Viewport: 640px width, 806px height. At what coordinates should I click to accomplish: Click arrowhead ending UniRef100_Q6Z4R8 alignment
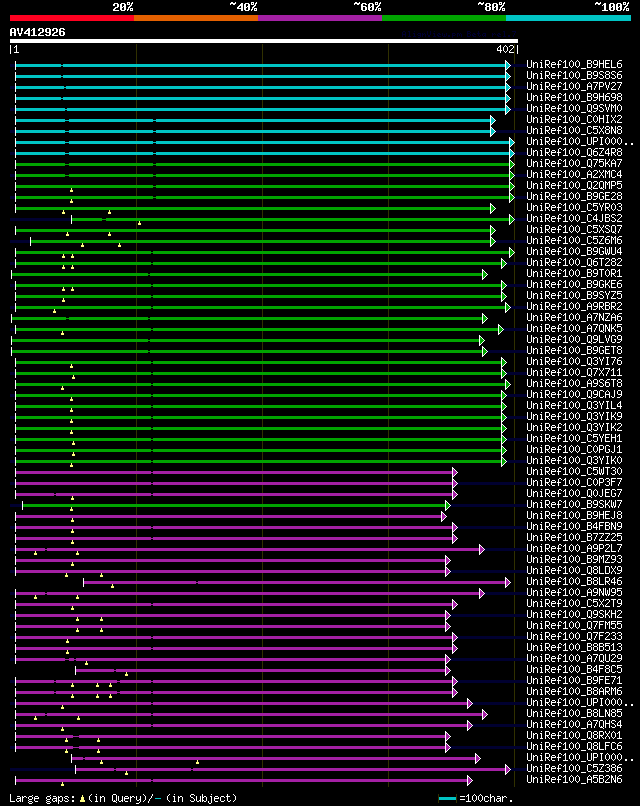click(x=511, y=153)
